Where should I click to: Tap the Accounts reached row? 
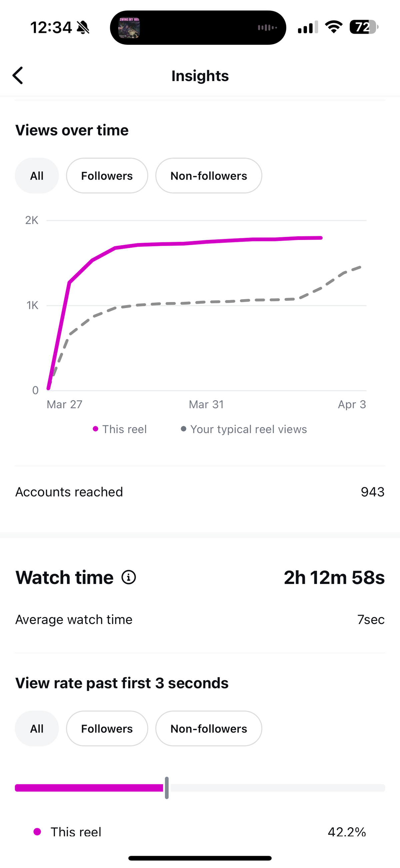point(200,492)
